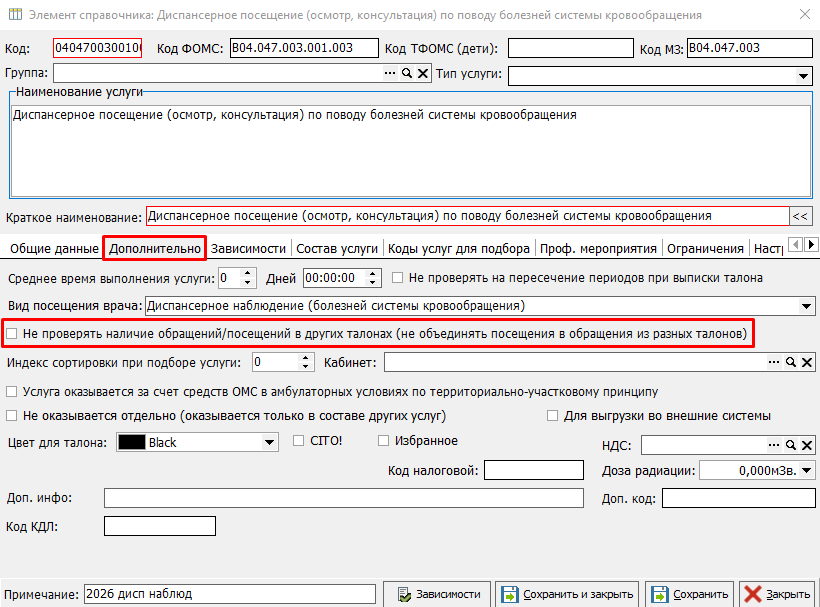Viewport: 820px width, 607px height.
Task: Expand the Тип услуги dropdown
Action: click(804, 76)
